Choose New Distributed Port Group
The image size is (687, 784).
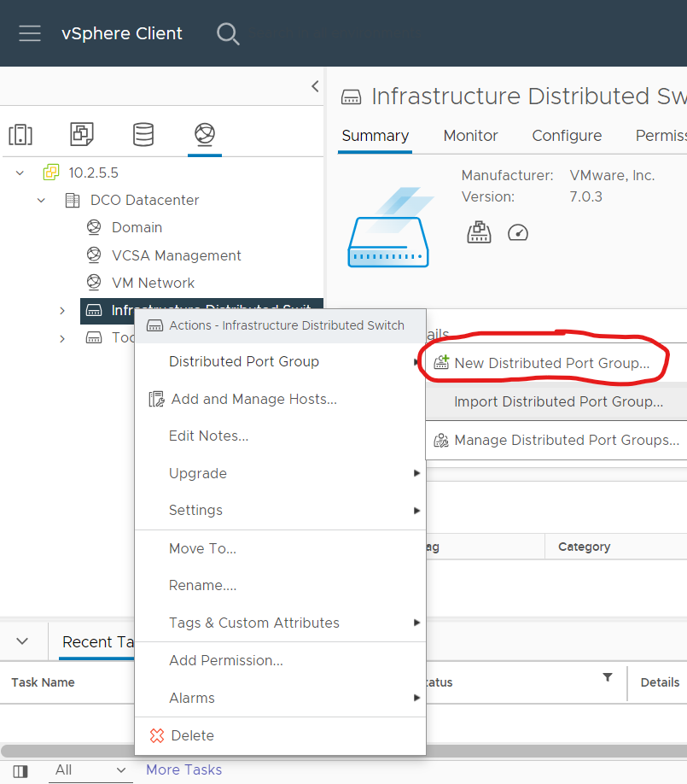556,363
